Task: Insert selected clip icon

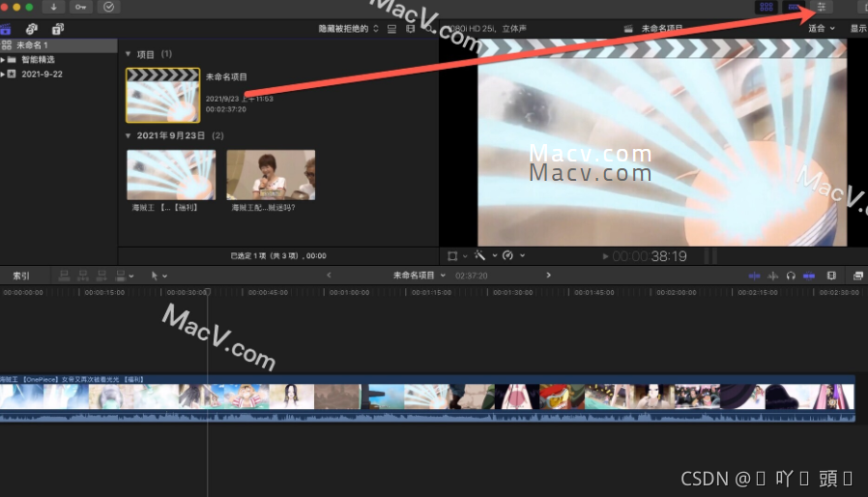Action: 83,276
